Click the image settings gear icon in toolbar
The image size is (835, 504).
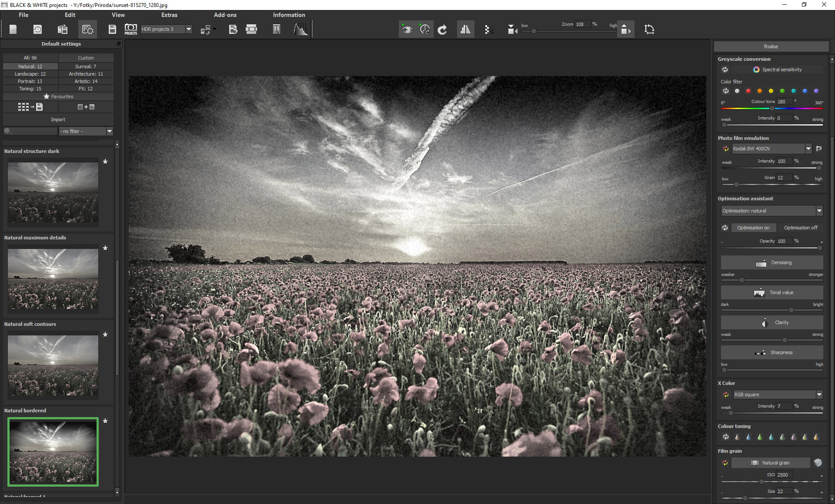pyautogui.click(x=88, y=29)
